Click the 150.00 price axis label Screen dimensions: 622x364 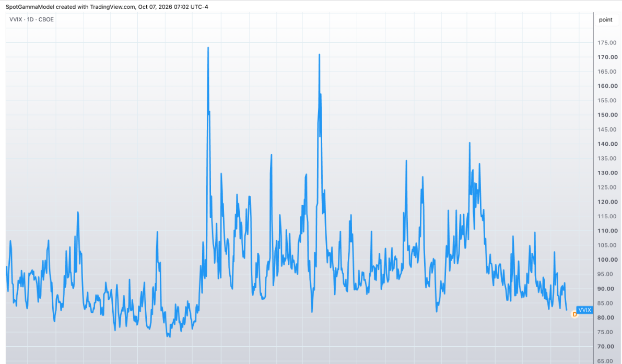click(x=607, y=115)
